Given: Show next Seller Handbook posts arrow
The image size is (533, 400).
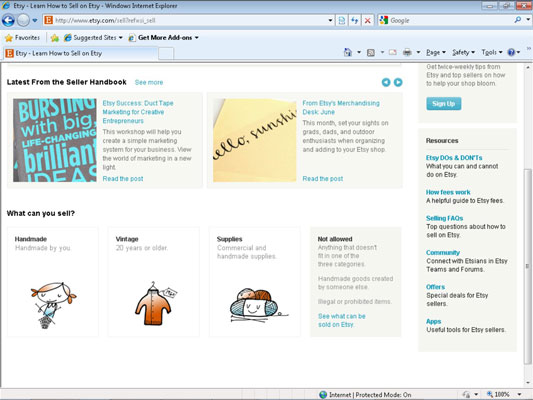Looking at the screenshot, I should point(398,82).
